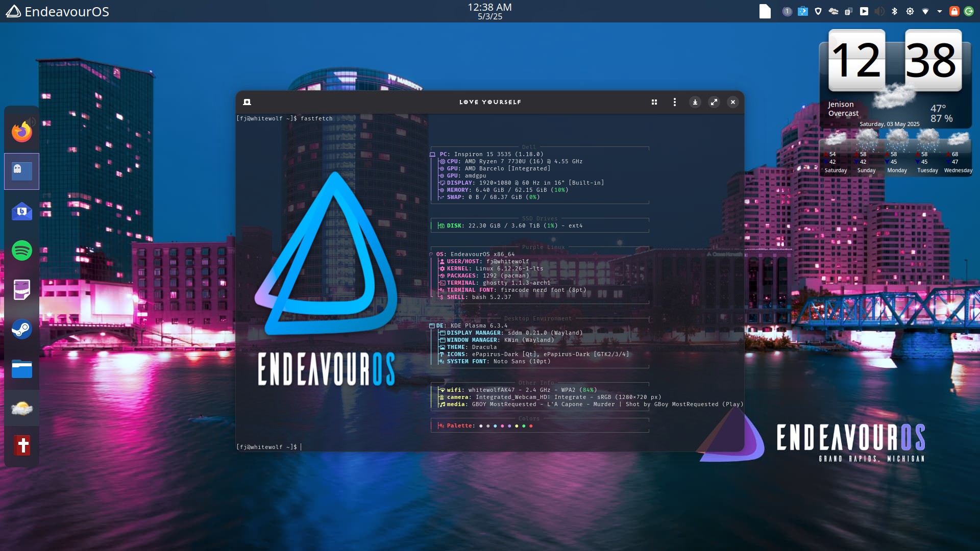Click the bottom terminal prompt input line
Image resolution: width=980 pixels, height=551 pixels.
coord(269,447)
